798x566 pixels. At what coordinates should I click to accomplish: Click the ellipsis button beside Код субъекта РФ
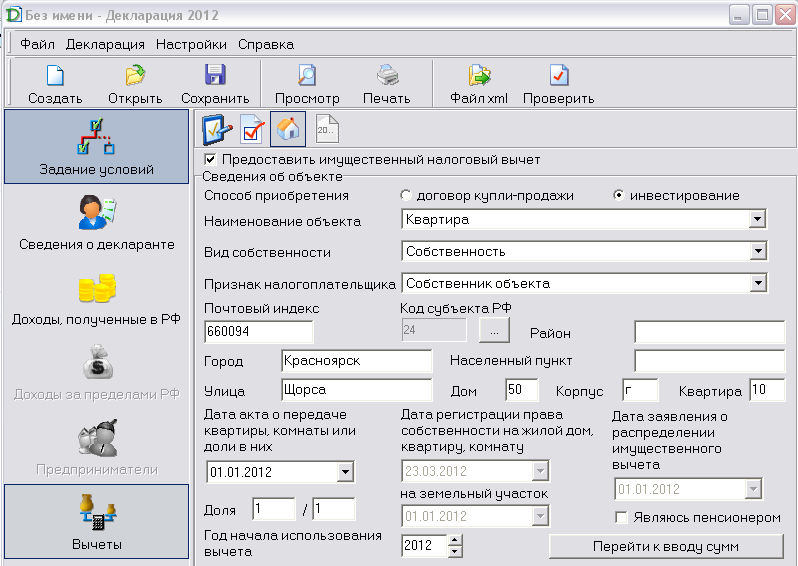tap(494, 329)
